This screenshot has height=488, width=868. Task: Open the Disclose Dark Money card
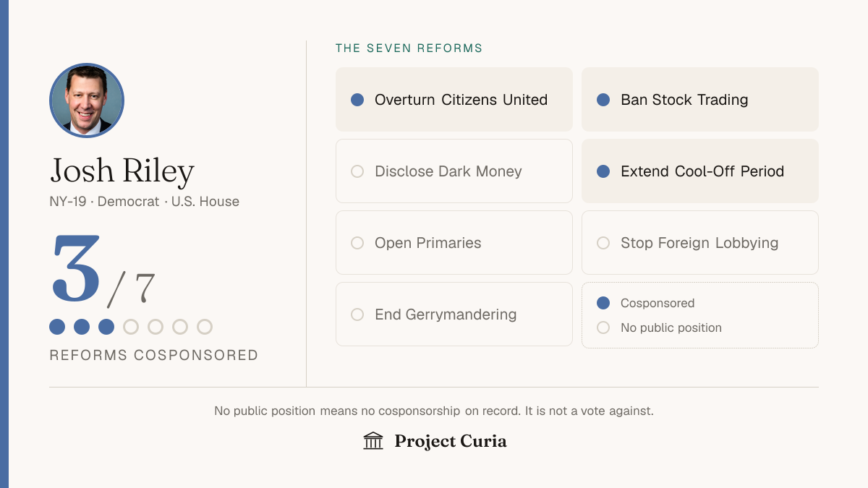454,171
